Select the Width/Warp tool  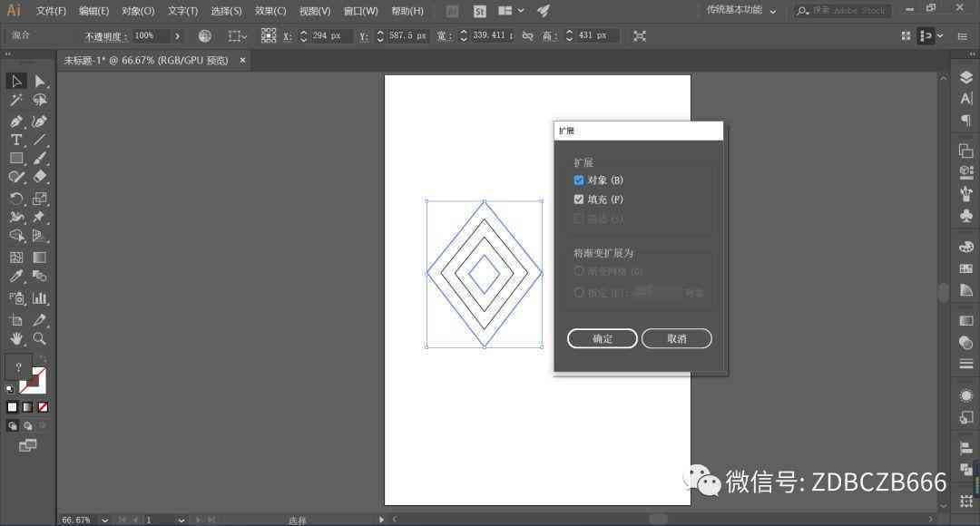[x=16, y=217]
